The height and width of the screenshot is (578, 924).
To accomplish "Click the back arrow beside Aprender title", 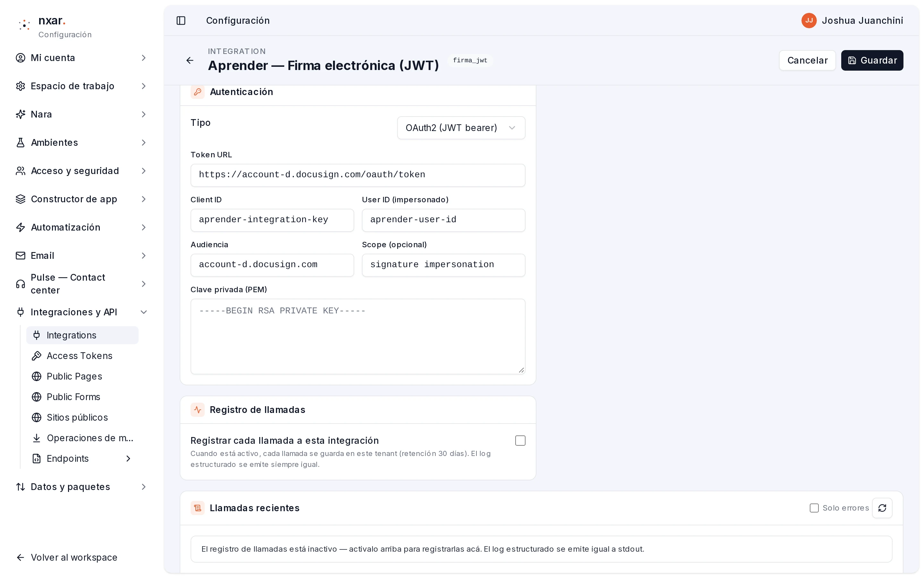I will pyautogui.click(x=190, y=60).
